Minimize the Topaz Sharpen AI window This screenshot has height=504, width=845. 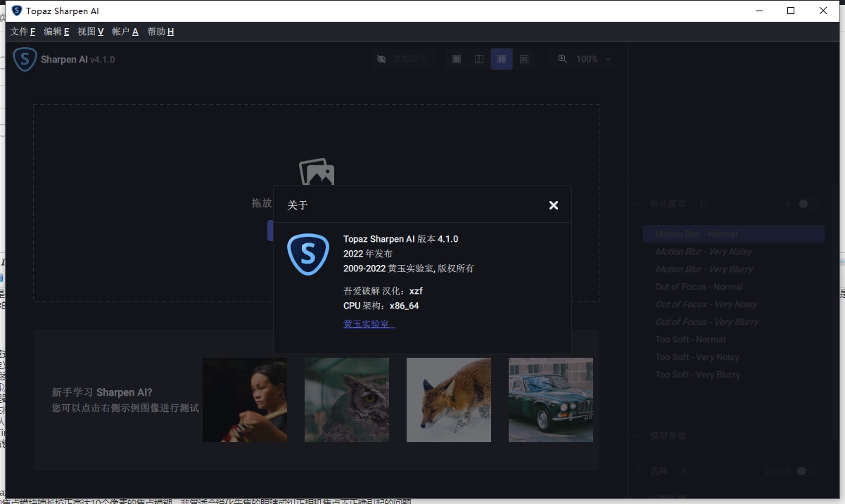pos(758,11)
